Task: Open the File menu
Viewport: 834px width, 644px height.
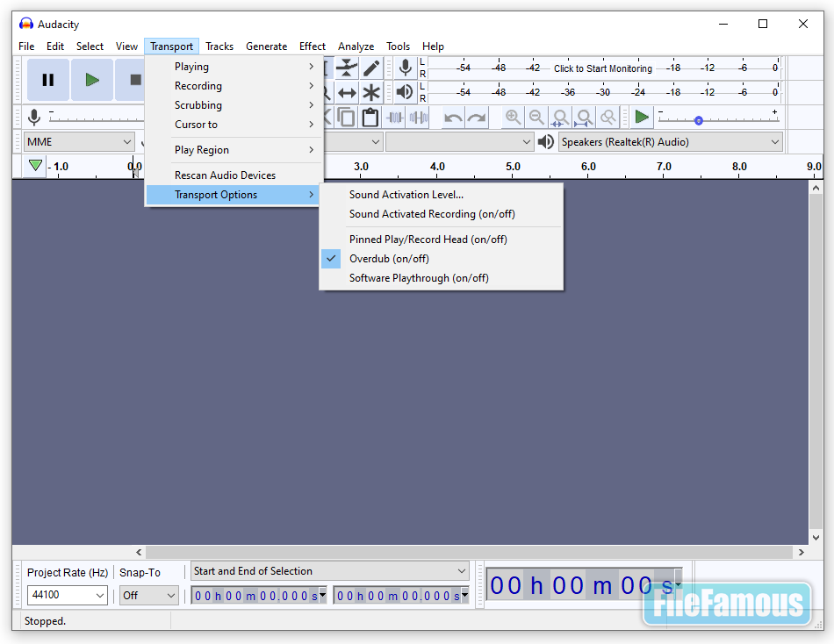Action: [26, 47]
